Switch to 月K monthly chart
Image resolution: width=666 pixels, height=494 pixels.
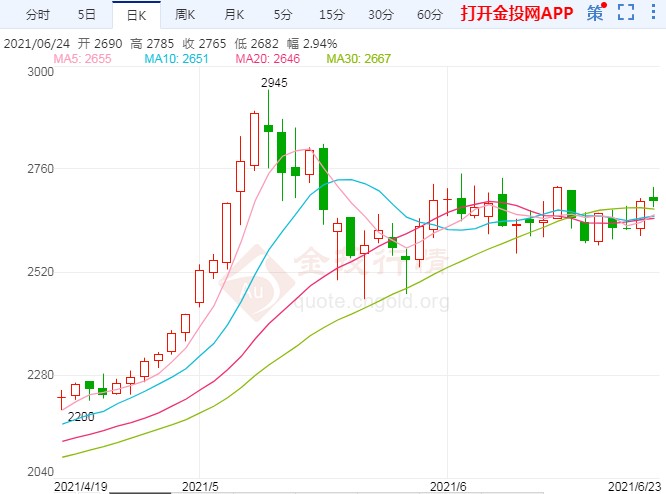(x=234, y=14)
